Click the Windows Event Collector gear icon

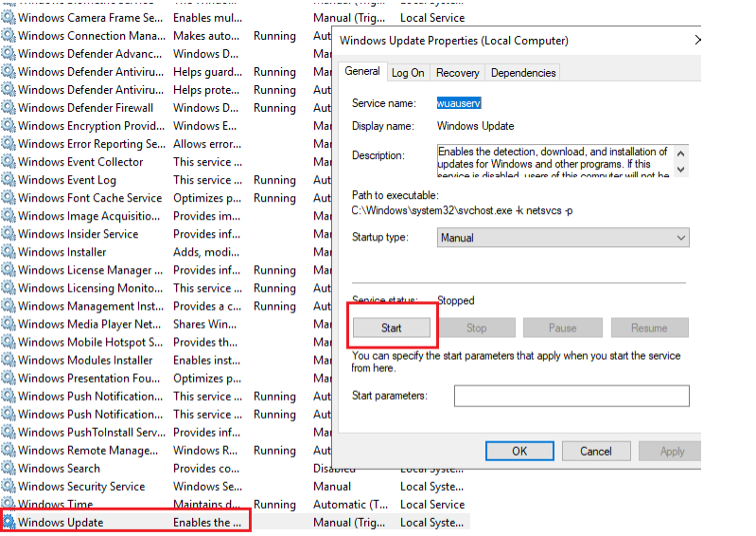click(9, 161)
